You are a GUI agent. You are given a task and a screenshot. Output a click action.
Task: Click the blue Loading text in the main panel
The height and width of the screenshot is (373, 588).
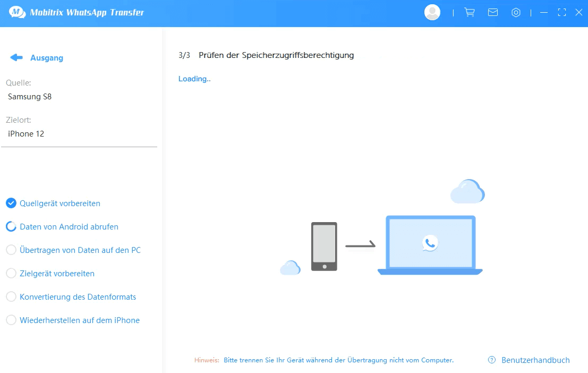coord(193,79)
